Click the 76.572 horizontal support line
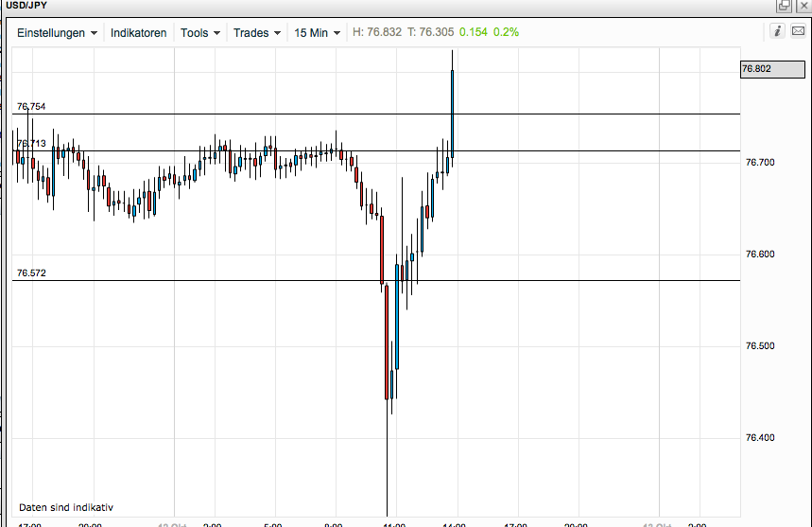Viewport: 812px width, 527px height. 376,281
